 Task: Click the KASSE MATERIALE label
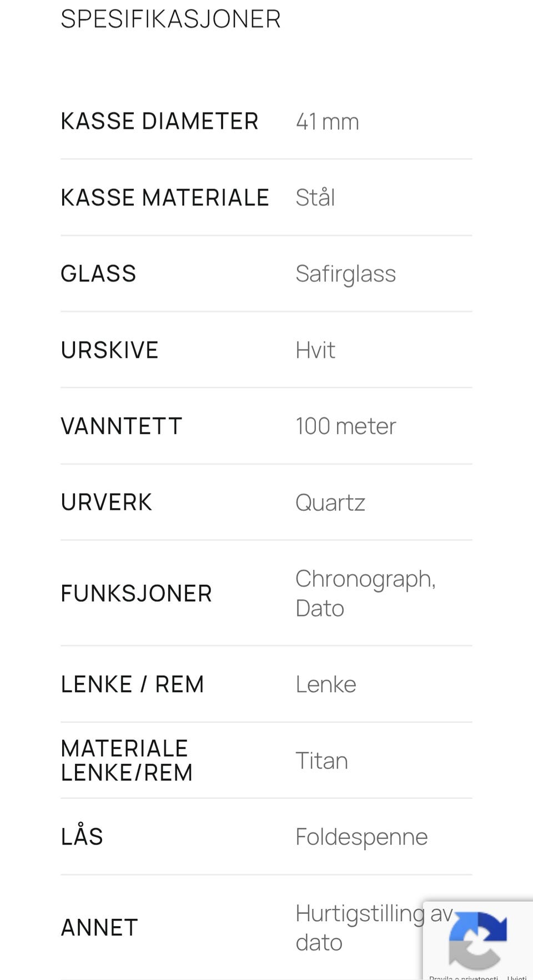[x=165, y=198]
